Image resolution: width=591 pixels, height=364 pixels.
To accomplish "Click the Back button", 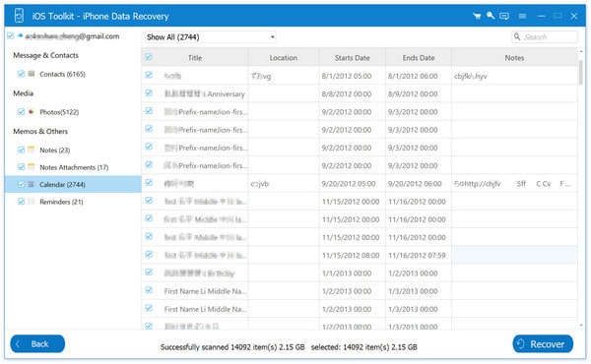I will tap(37, 343).
